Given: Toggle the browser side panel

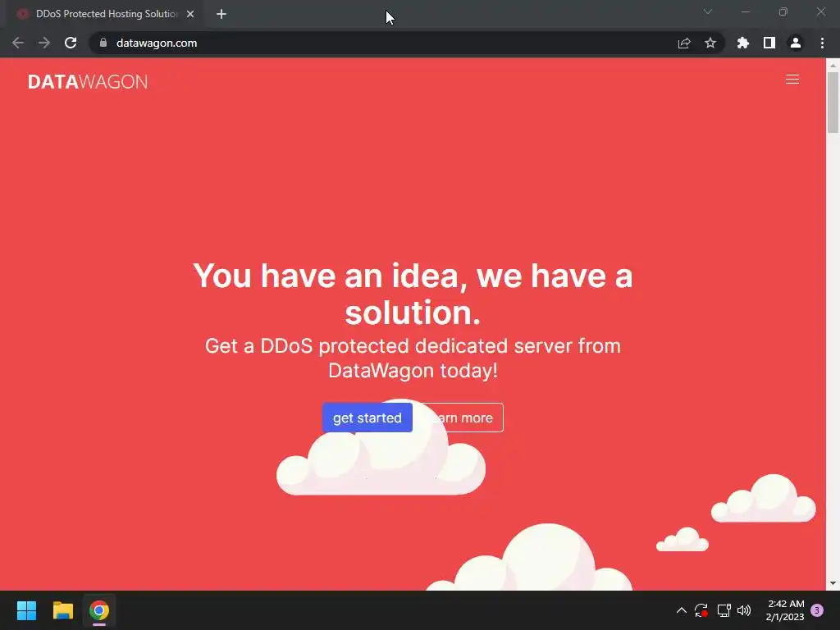Looking at the screenshot, I should (769, 43).
